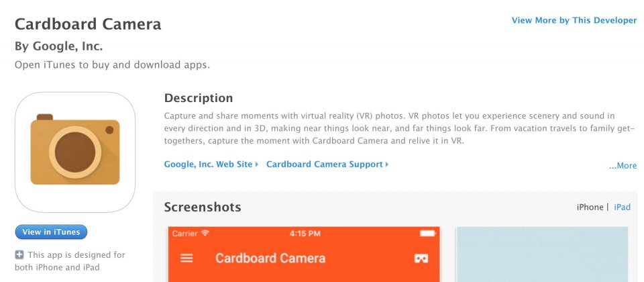Click the By Google, Inc. developer name
The width and height of the screenshot is (644, 282).
pyautogui.click(x=58, y=46)
